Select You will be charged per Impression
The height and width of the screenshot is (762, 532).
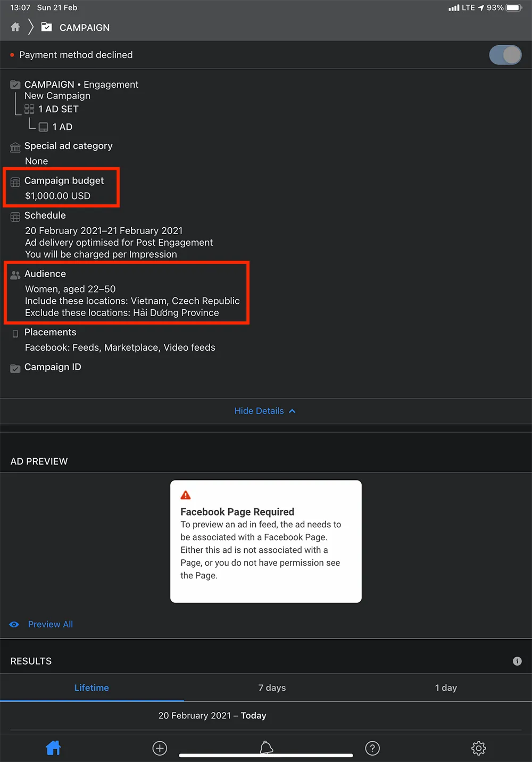coord(101,254)
